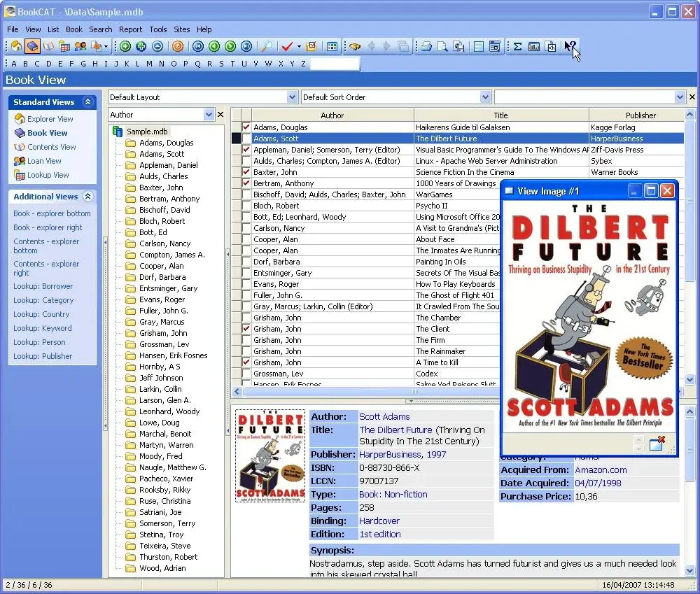Open the Book menu
Screen dimensions: 700x594
click(x=74, y=29)
